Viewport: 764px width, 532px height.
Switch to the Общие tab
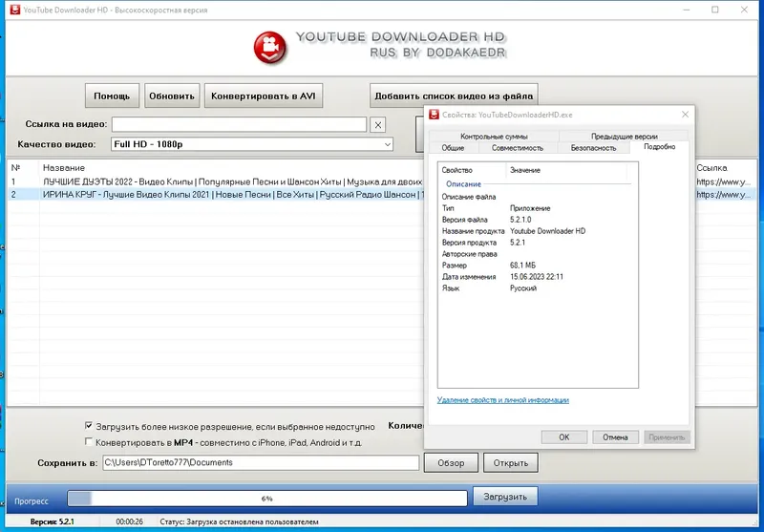click(x=453, y=148)
